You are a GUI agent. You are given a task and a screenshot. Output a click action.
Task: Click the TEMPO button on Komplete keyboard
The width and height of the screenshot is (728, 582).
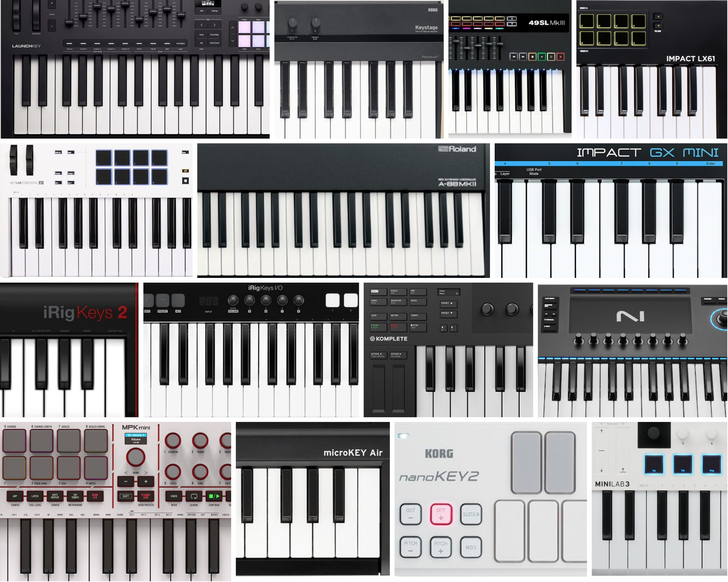pyautogui.click(x=418, y=316)
